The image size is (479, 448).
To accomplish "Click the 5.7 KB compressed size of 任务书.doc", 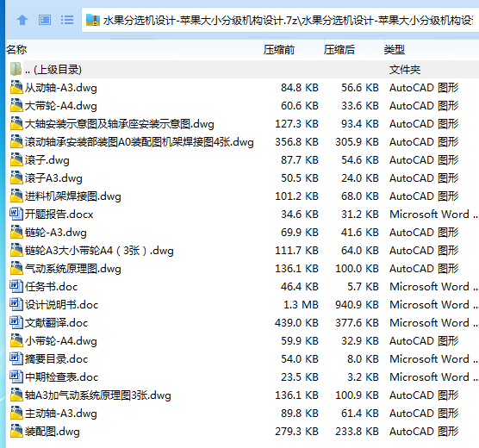I will pyautogui.click(x=363, y=287).
